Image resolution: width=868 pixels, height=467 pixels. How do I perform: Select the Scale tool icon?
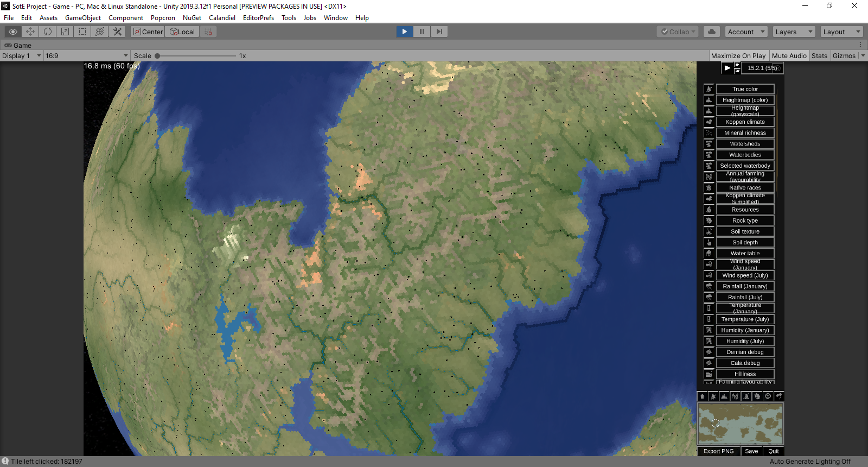pos(65,31)
